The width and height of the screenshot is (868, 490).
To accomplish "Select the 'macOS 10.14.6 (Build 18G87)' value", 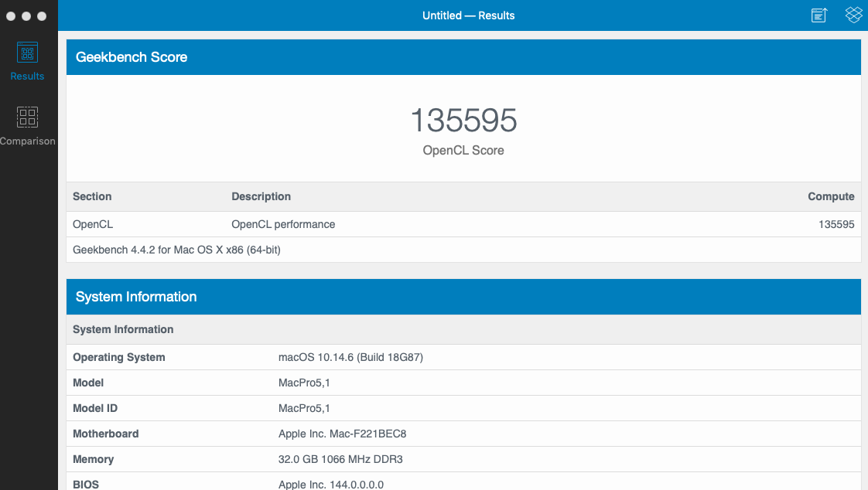I will coord(350,357).
